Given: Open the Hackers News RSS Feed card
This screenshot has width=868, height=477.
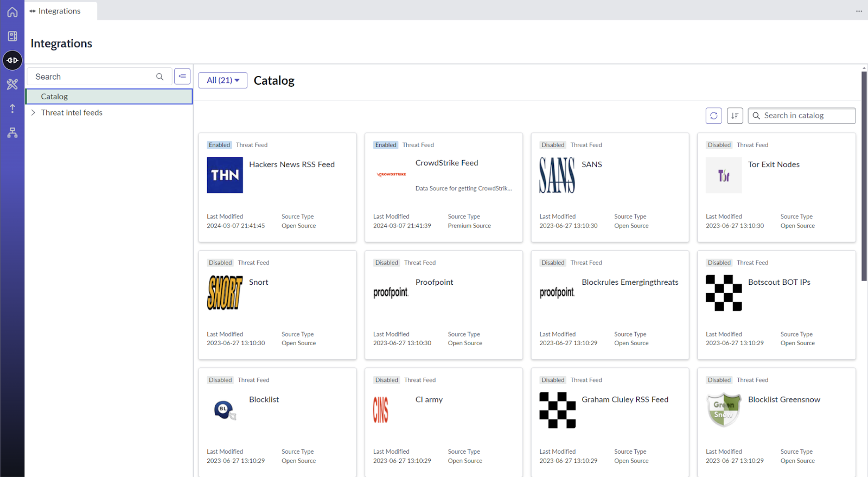Looking at the screenshot, I should coord(277,187).
